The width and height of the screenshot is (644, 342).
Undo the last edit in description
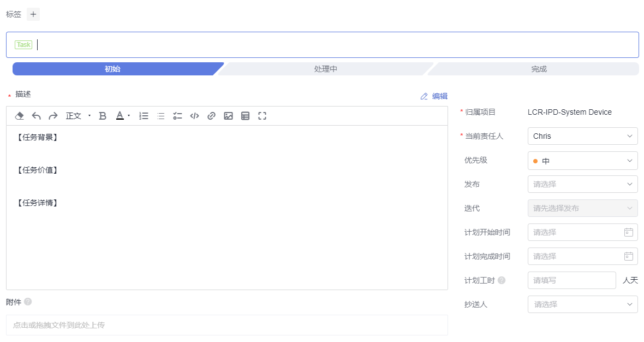(x=37, y=116)
